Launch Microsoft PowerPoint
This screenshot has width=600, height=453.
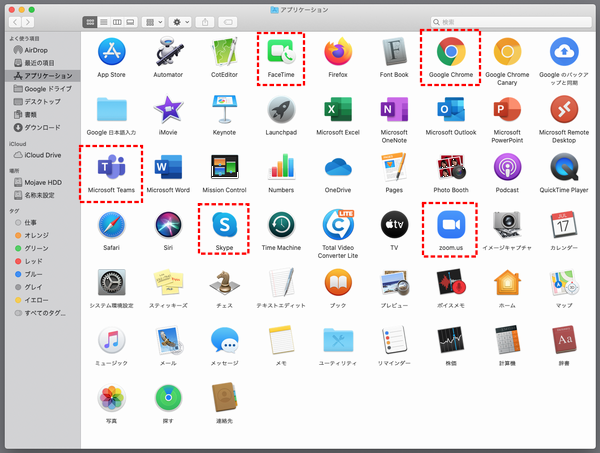(507, 110)
